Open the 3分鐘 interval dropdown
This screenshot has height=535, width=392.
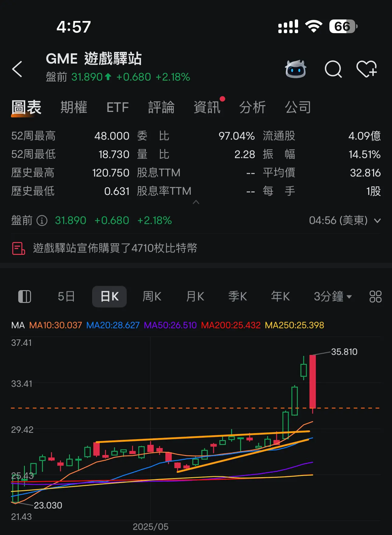point(333,297)
